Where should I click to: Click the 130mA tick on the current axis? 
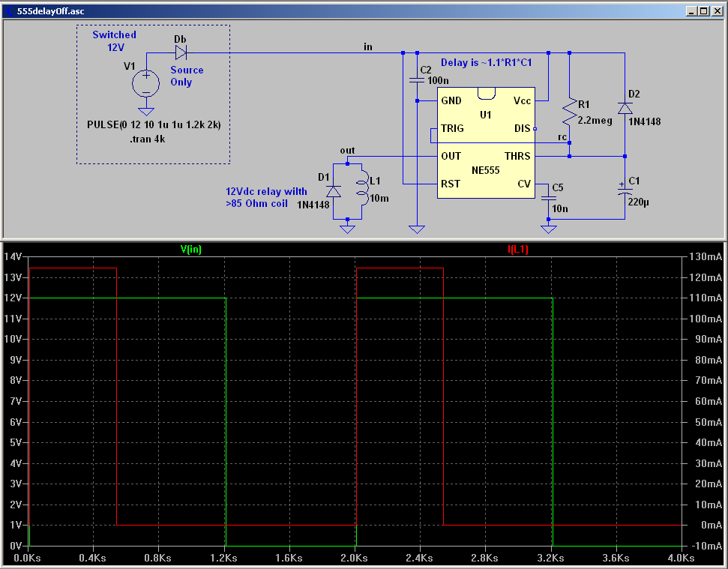706,256
